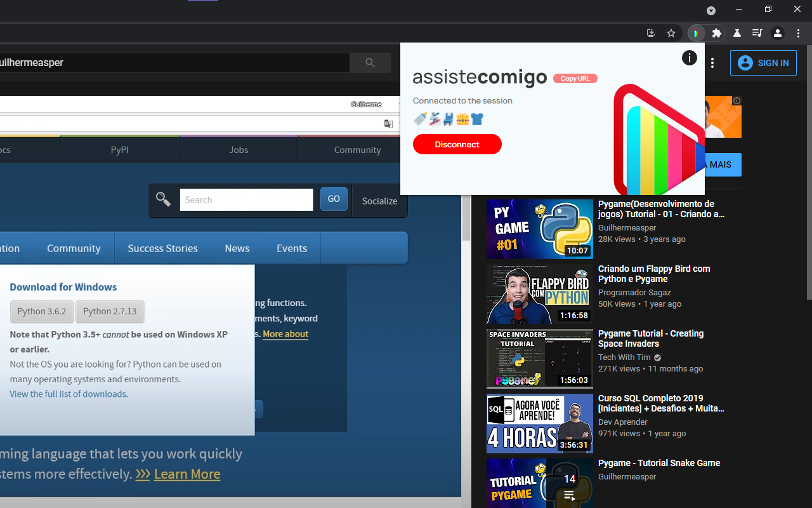Click Dev Aprender channel name
This screenshot has width=812, height=508.
click(623, 422)
